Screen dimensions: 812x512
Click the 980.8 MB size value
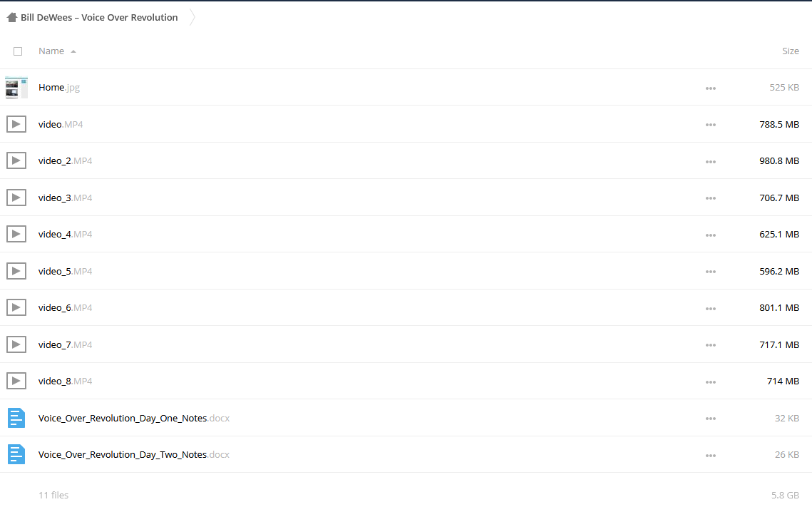pyautogui.click(x=779, y=161)
